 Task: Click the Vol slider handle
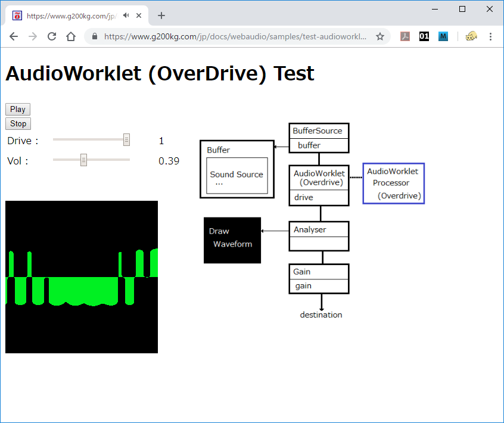pyautogui.click(x=83, y=160)
